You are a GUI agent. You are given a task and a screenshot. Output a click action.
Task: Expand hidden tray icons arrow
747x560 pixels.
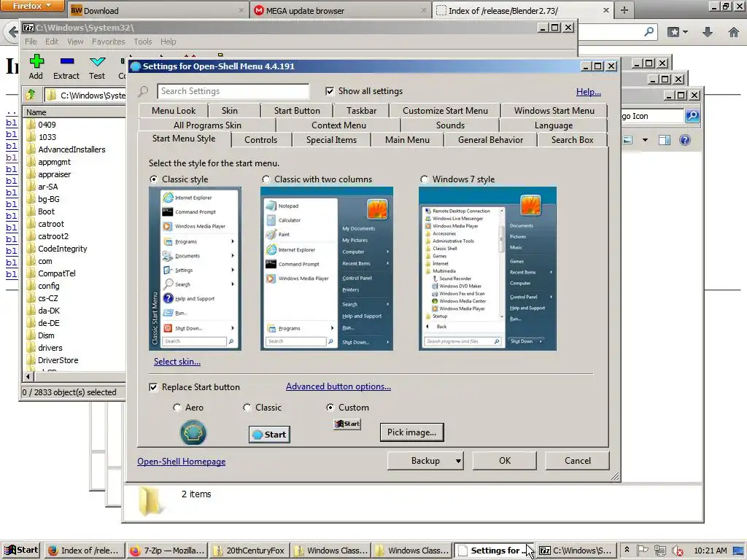(627, 550)
